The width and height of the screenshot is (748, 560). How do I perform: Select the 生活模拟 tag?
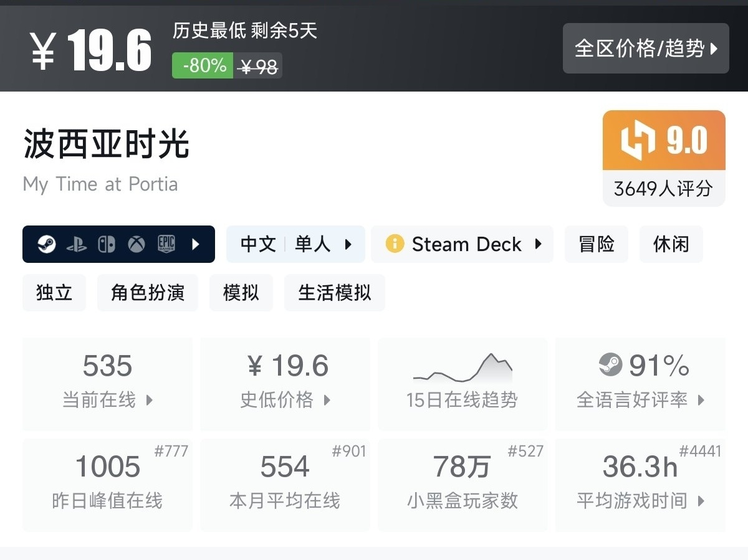tap(335, 293)
